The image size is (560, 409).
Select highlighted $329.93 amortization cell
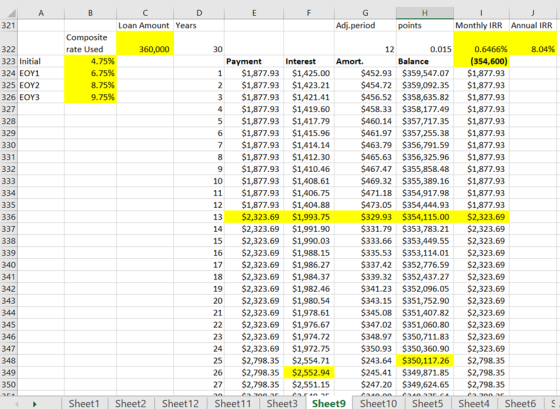365,217
